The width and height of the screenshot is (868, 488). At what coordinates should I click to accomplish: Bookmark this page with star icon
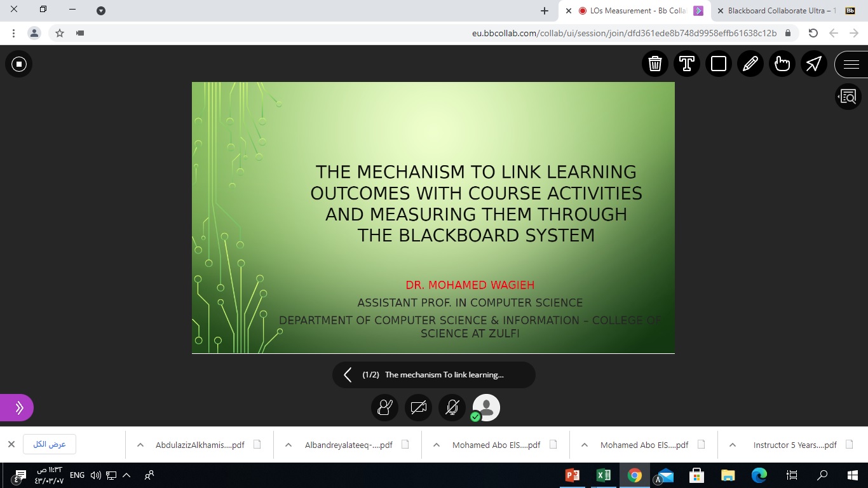click(x=60, y=33)
